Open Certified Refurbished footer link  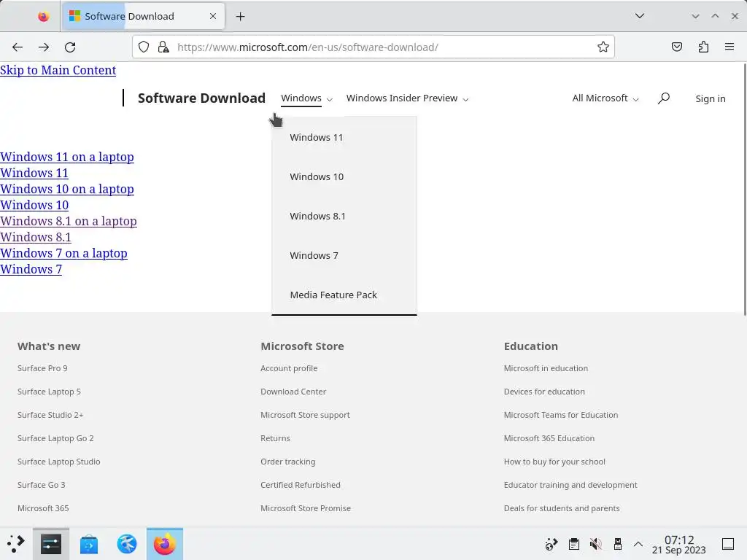coord(301,485)
